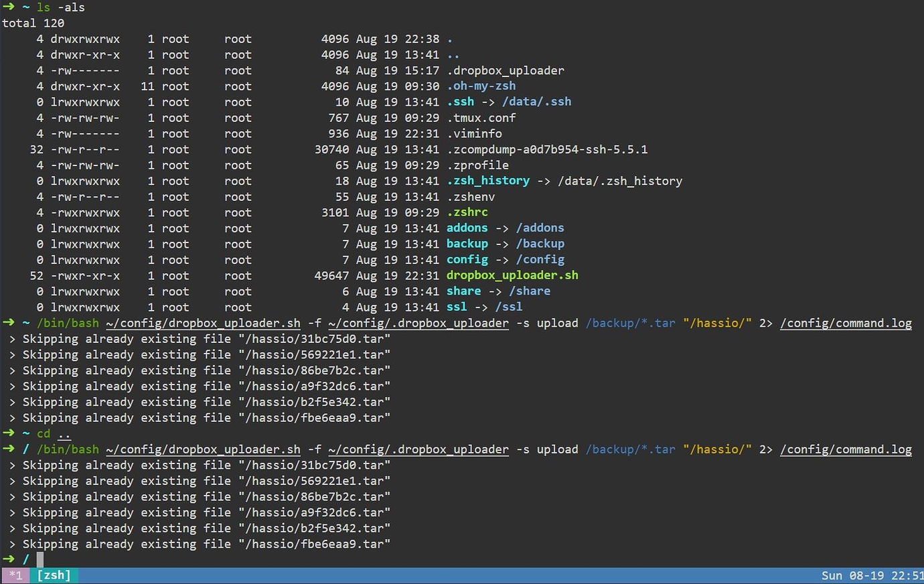924x584 pixels.
Task: Select the .zsh_history symlink entry
Action: pyautogui.click(x=488, y=181)
